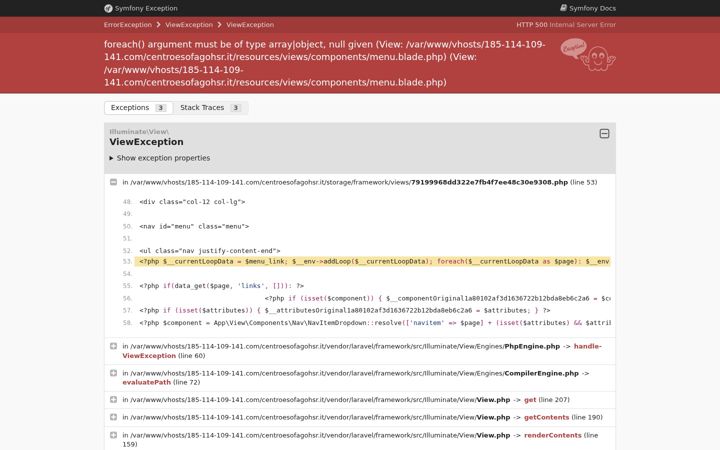Expand the CompilerEngine.php evaluatePath trace

[x=113, y=373]
